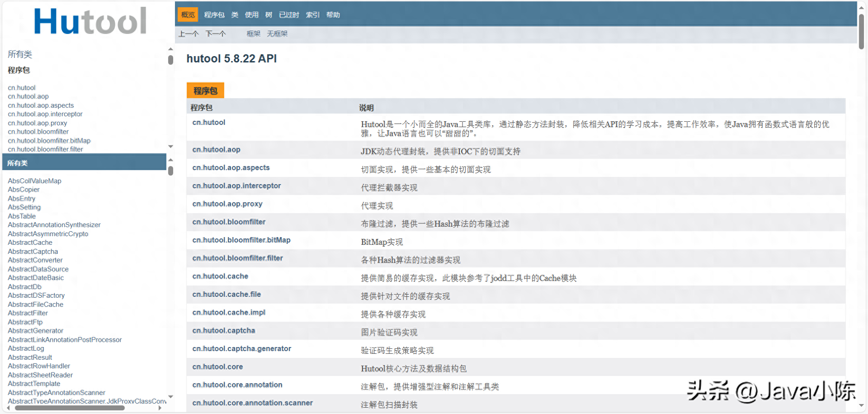Select the 程序包 table tab
The height and width of the screenshot is (414, 868).
point(205,90)
